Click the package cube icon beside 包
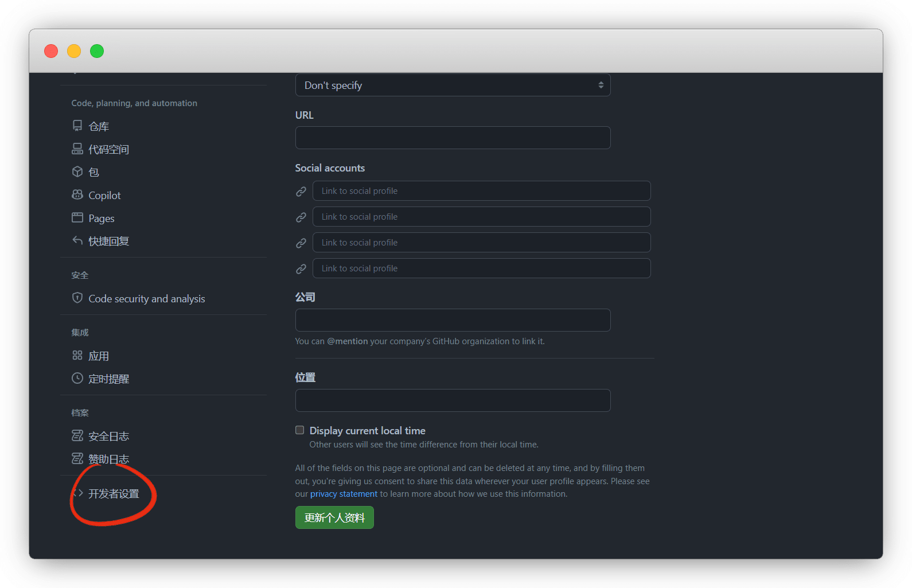The image size is (912, 588). [77, 172]
